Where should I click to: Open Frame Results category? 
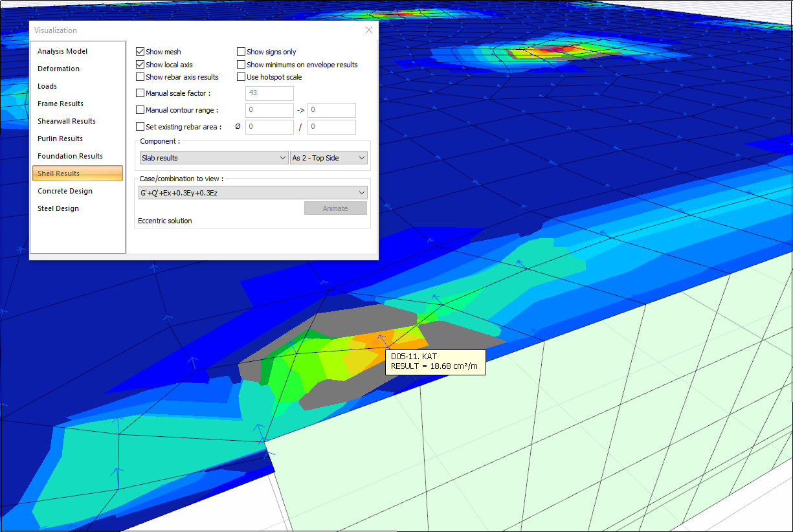coord(60,104)
